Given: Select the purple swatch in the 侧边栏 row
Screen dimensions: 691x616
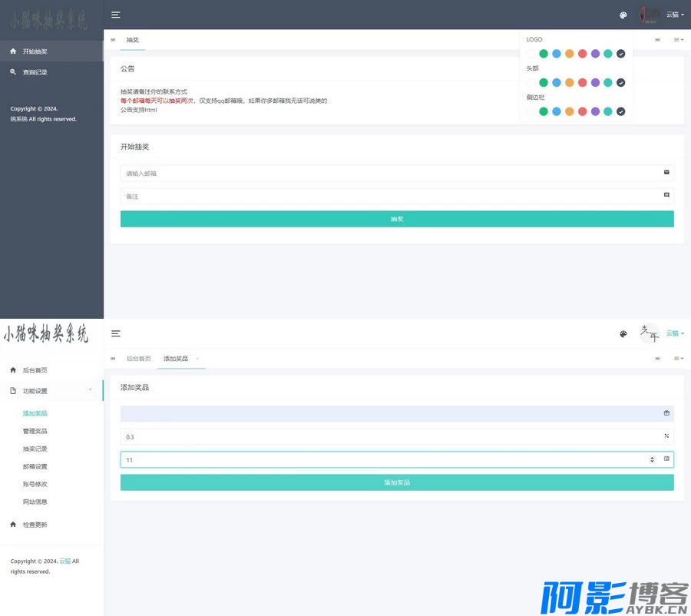Looking at the screenshot, I should 595,111.
